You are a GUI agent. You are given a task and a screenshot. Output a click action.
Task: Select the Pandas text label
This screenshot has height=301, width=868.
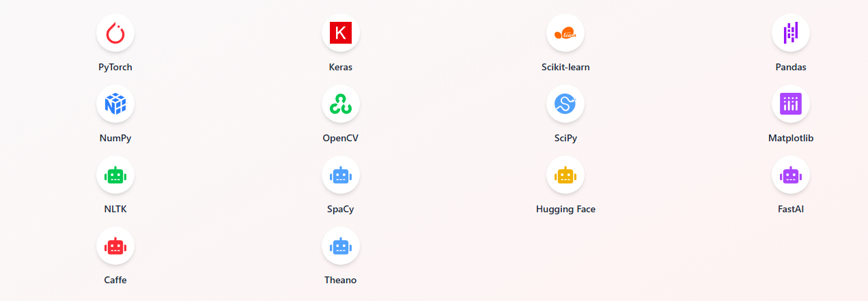[791, 67]
